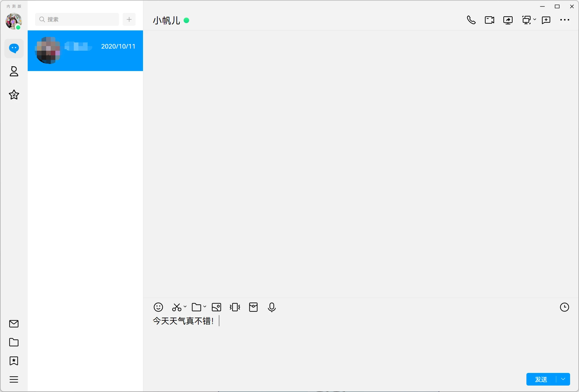Open the Mail envelope icon
Screen dimensions: 579x392
tap(14, 324)
